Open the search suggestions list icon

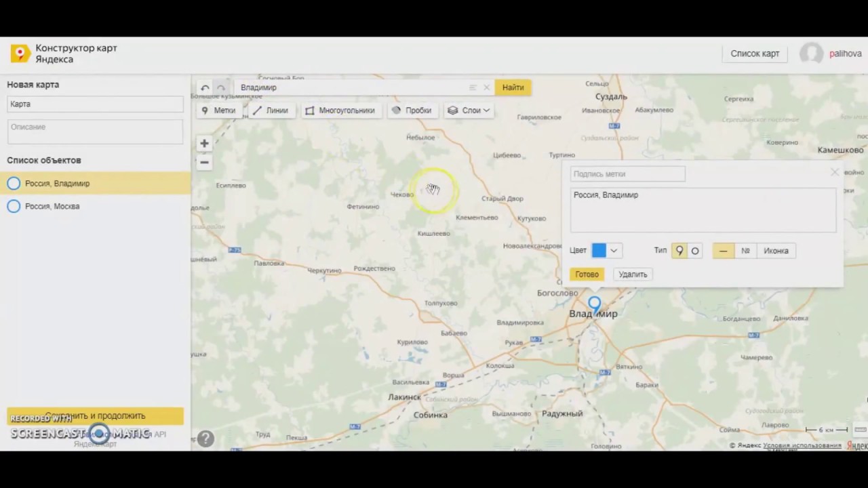(x=473, y=87)
